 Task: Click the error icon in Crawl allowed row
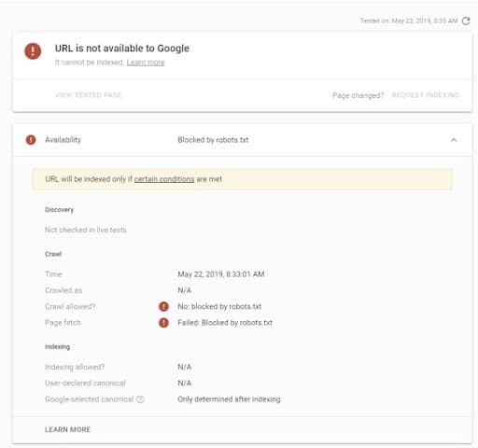pos(163,307)
